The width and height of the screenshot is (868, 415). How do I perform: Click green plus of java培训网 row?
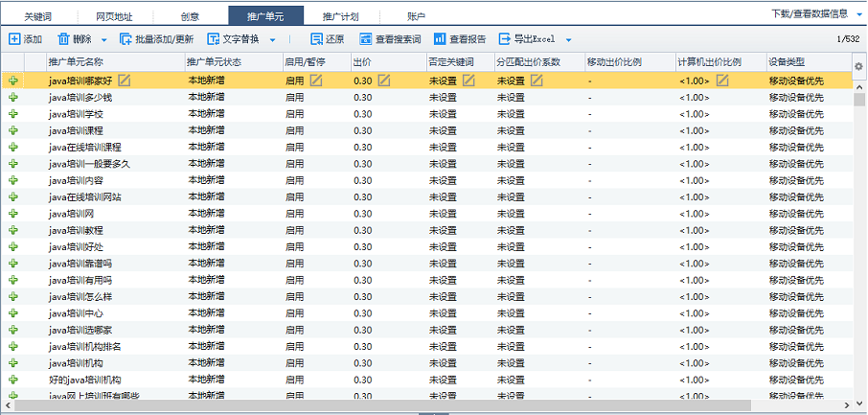13,214
